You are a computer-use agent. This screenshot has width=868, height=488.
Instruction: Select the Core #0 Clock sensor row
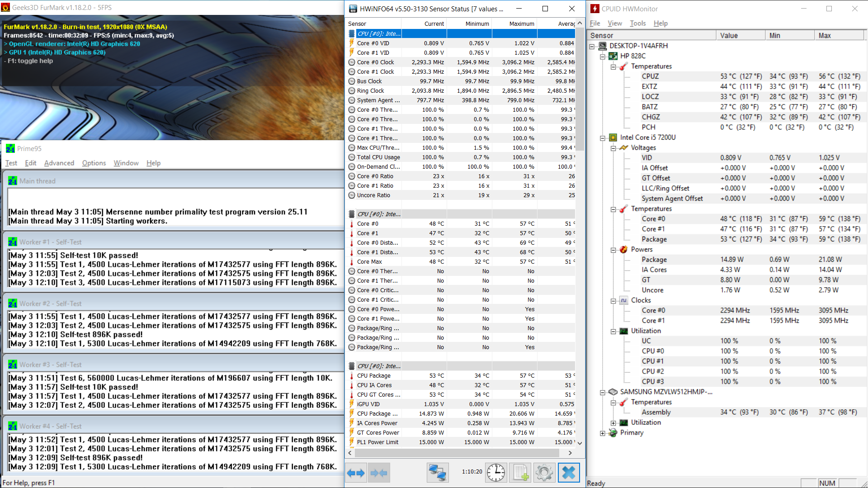[x=375, y=62]
